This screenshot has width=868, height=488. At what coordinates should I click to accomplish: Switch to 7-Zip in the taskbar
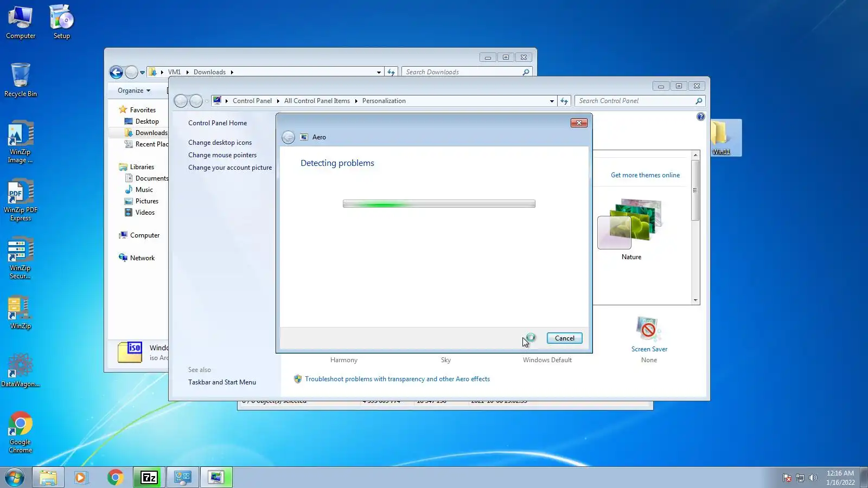coord(149,477)
